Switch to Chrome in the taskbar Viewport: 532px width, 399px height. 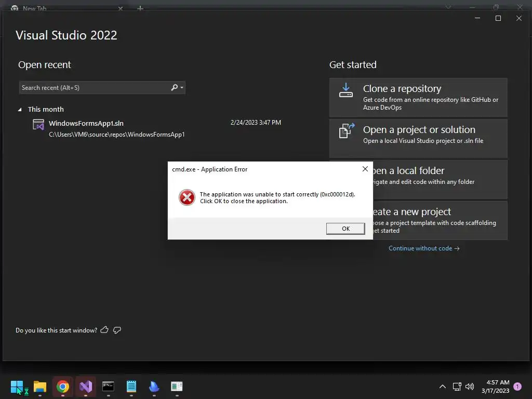[x=63, y=387]
